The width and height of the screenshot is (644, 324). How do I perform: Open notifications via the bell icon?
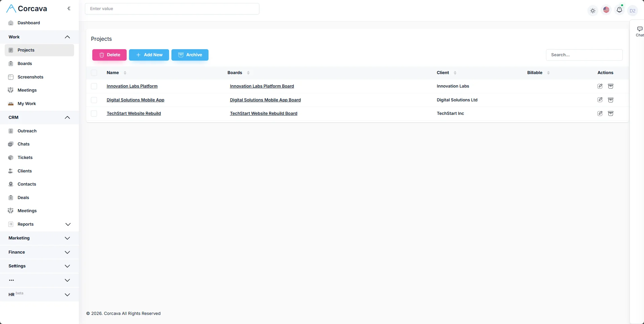[x=619, y=10]
